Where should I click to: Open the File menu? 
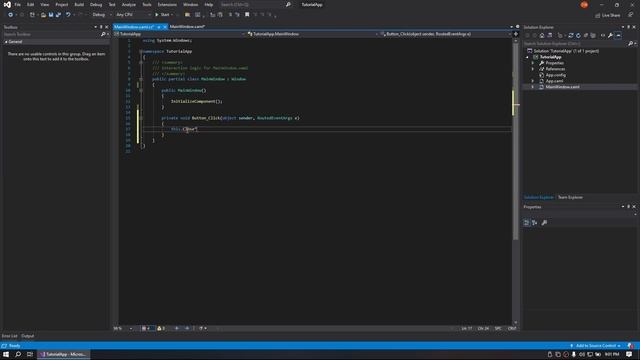[x=18, y=4]
